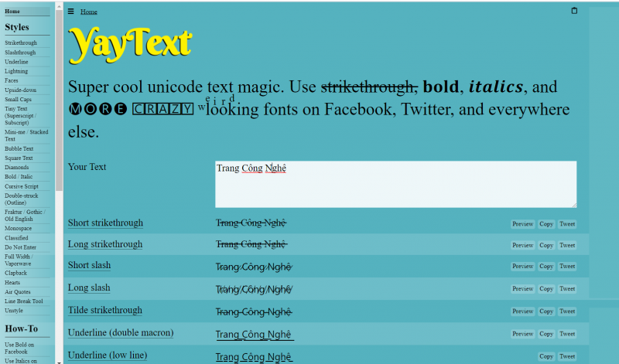The width and height of the screenshot is (619, 364).
Task: Click inside the Your Text input box
Action: coord(395,184)
